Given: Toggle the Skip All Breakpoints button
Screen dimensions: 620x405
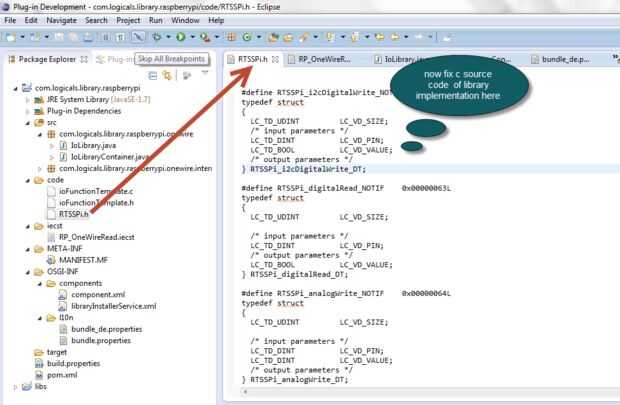Looking at the screenshot, I should [138, 37].
